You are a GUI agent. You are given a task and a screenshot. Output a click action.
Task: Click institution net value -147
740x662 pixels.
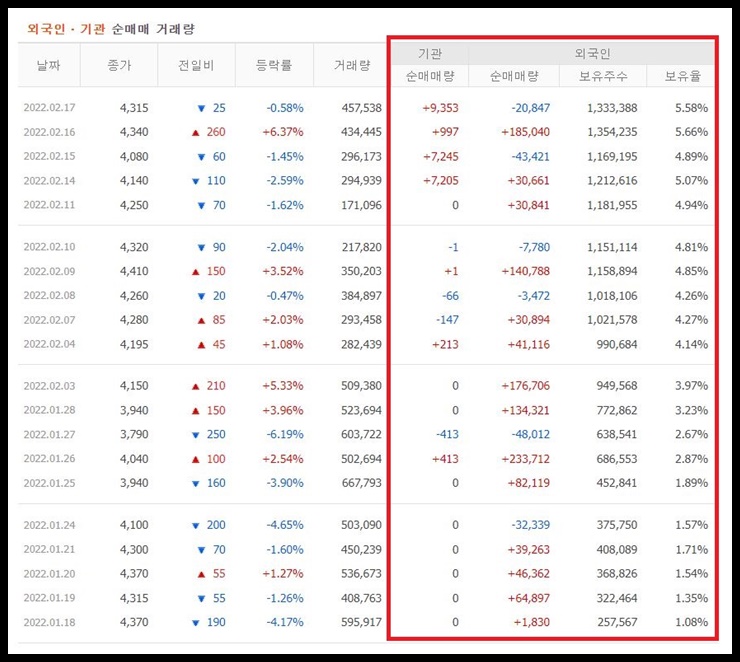point(447,320)
